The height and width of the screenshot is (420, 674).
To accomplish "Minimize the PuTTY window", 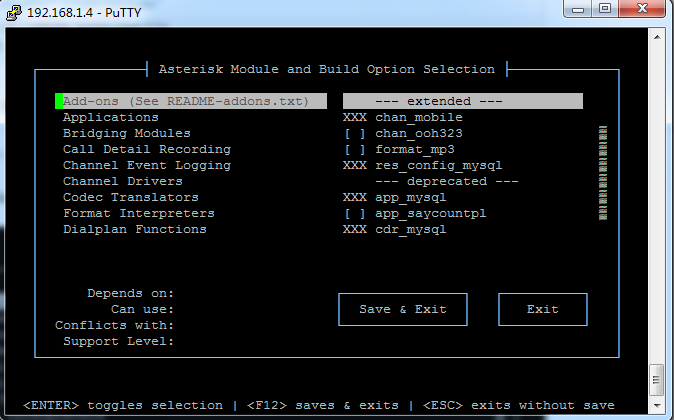I will click(578, 9).
